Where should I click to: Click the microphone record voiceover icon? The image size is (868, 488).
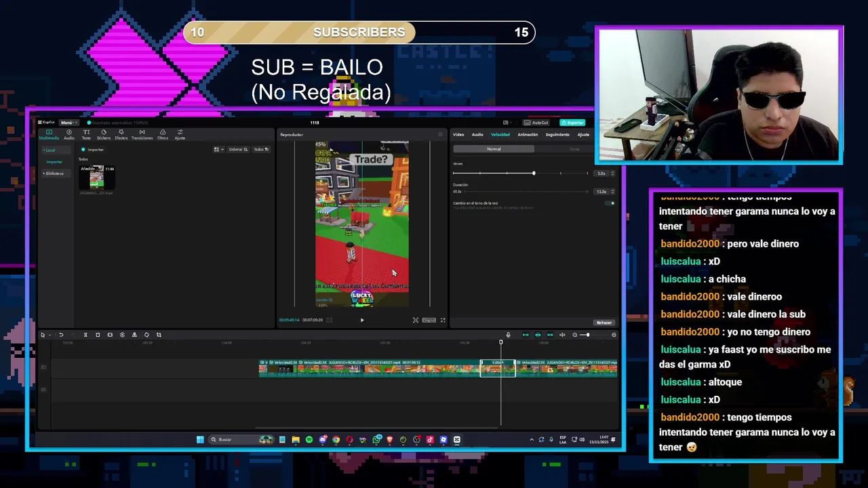(508, 335)
